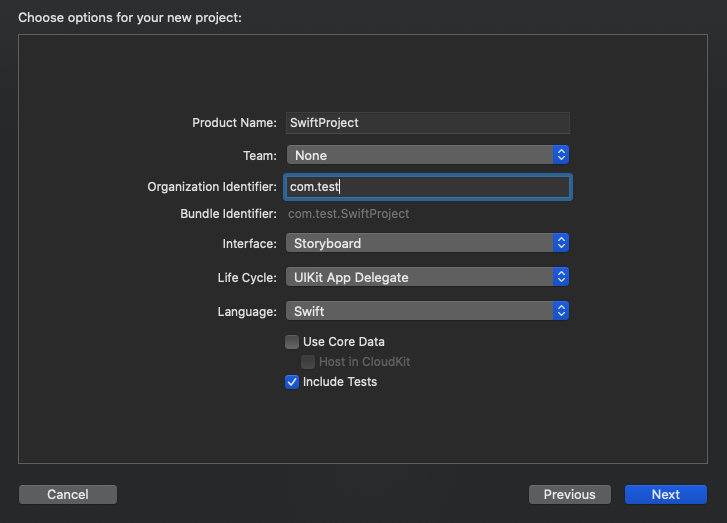The image size is (727, 523).
Task: Click the Life Cycle label text
Action: point(247,278)
